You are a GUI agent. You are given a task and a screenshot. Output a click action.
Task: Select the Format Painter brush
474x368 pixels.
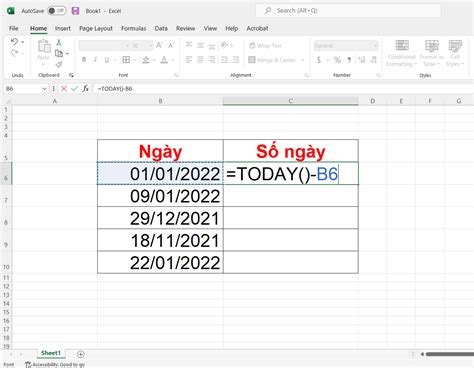pos(59,64)
